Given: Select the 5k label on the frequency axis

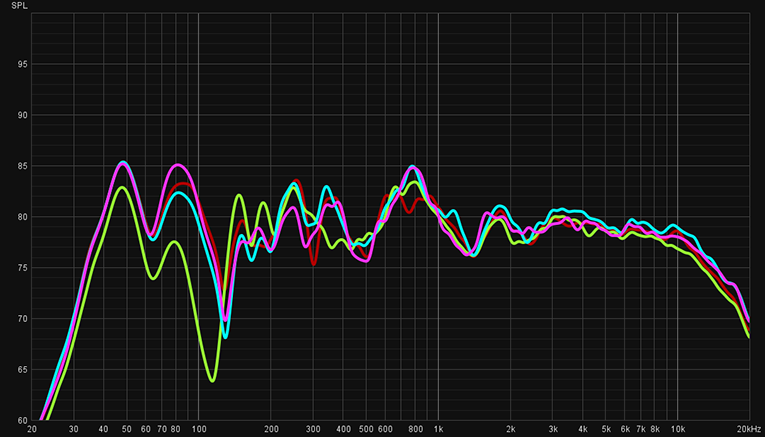Looking at the screenshot, I should point(606,429).
